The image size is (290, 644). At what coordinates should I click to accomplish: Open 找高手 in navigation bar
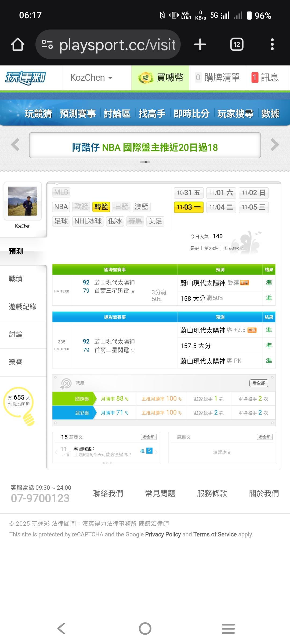152,114
